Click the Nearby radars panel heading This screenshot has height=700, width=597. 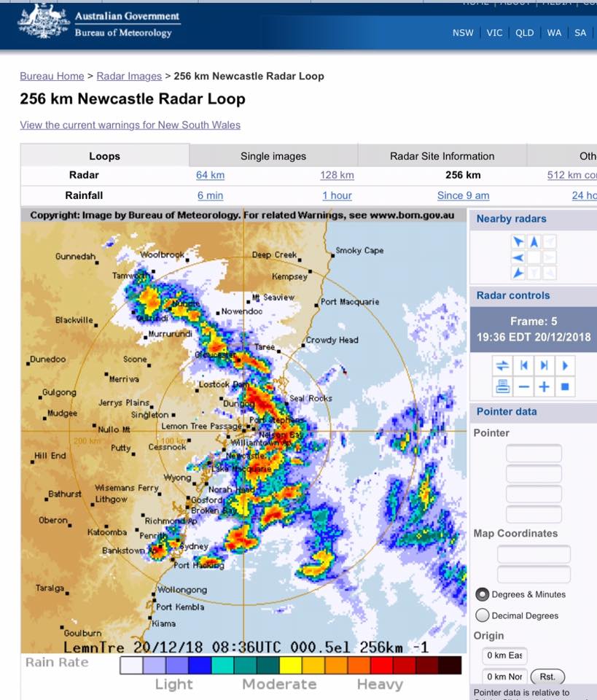tap(511, 219)
